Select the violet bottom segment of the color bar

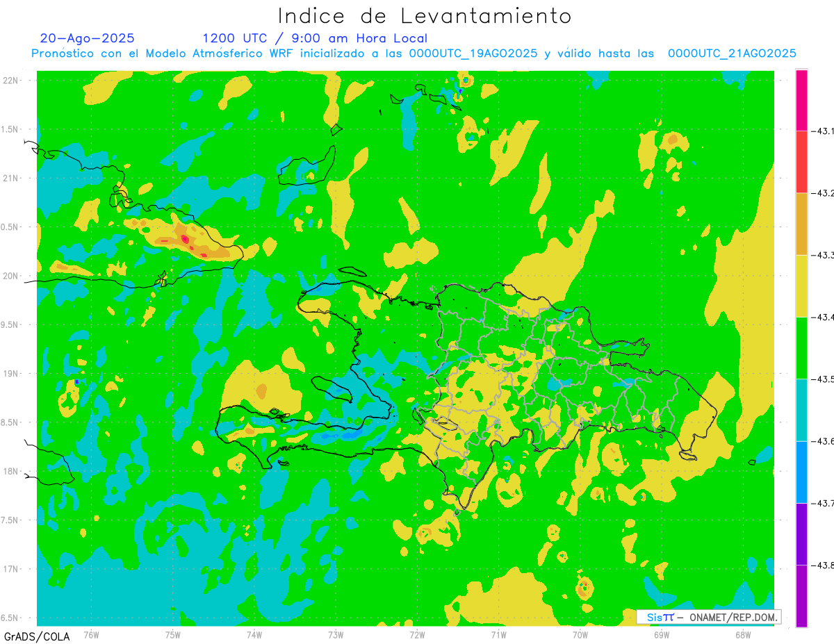(801, 595)
